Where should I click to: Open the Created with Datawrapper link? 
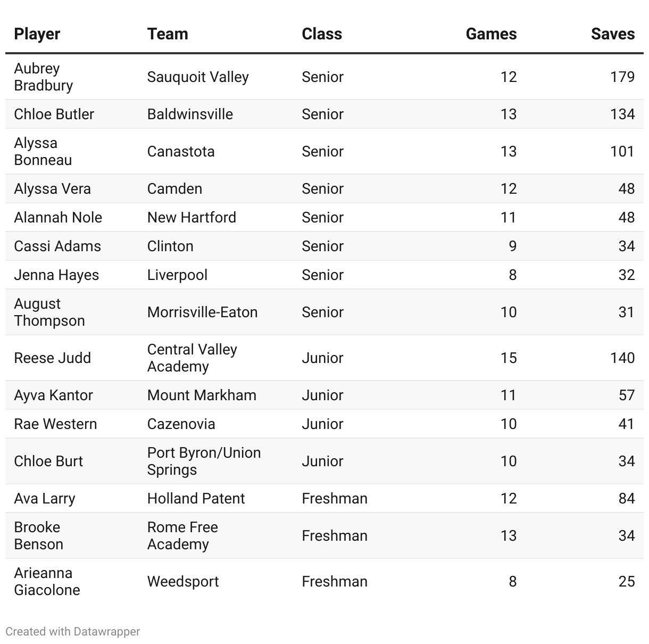tap(73, 632)
